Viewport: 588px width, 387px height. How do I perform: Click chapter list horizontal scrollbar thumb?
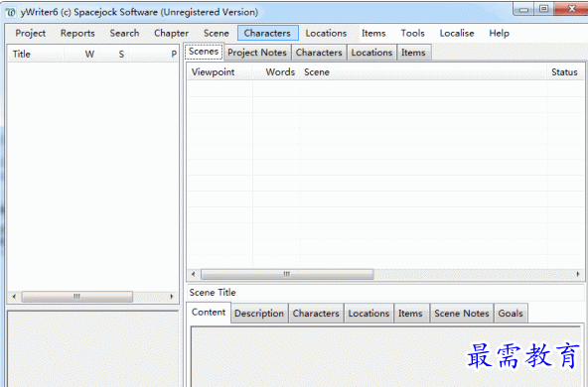(76, 297)
